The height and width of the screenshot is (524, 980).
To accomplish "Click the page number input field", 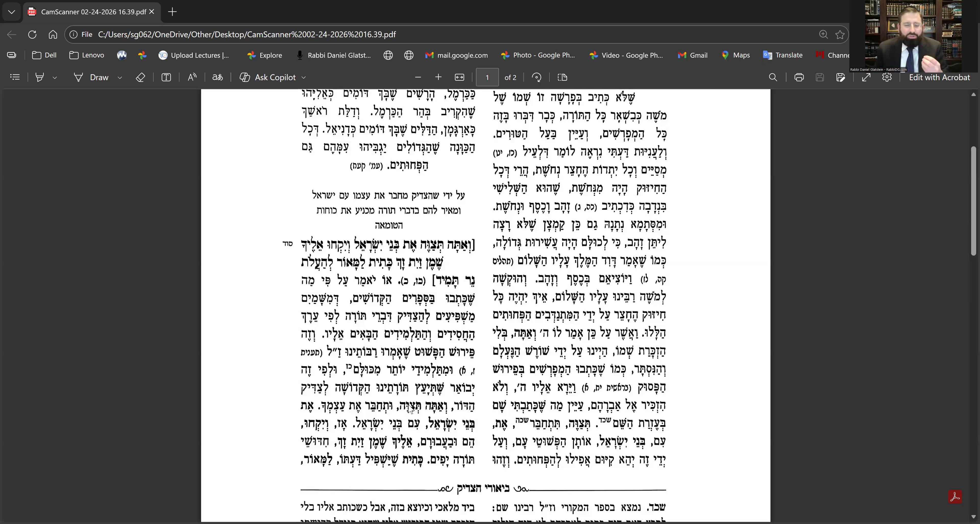I will [487, 77].
